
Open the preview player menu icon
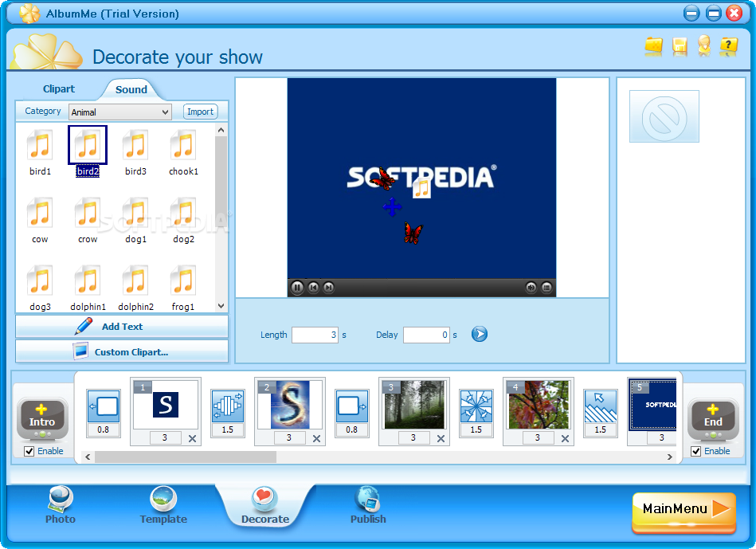[x=546, y=288]
